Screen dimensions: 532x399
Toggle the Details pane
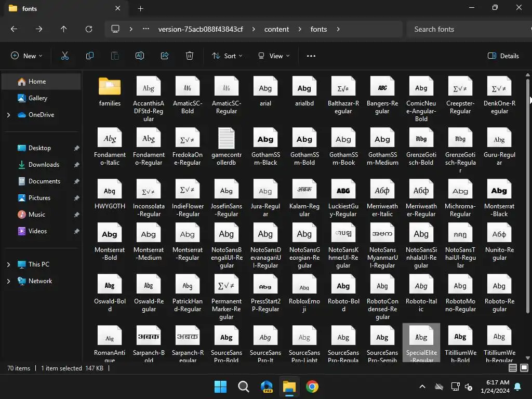tap(503, 56)
